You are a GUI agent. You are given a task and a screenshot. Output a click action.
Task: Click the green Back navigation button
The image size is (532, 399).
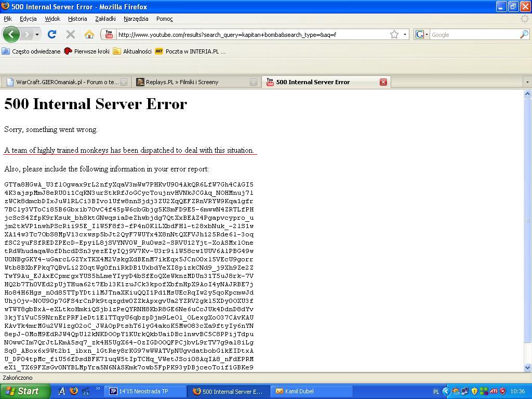tap(11, 35)
